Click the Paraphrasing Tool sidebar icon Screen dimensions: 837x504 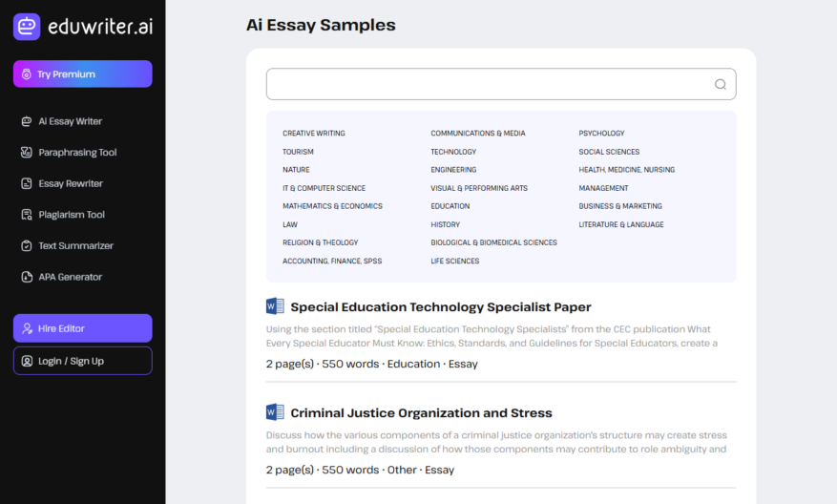click(26, 152)
